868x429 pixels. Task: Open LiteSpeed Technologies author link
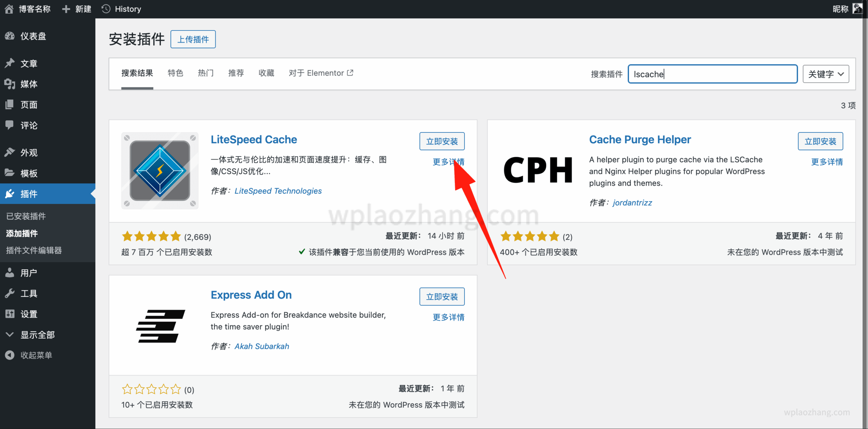pyautogui.click(x=278, y=191)
